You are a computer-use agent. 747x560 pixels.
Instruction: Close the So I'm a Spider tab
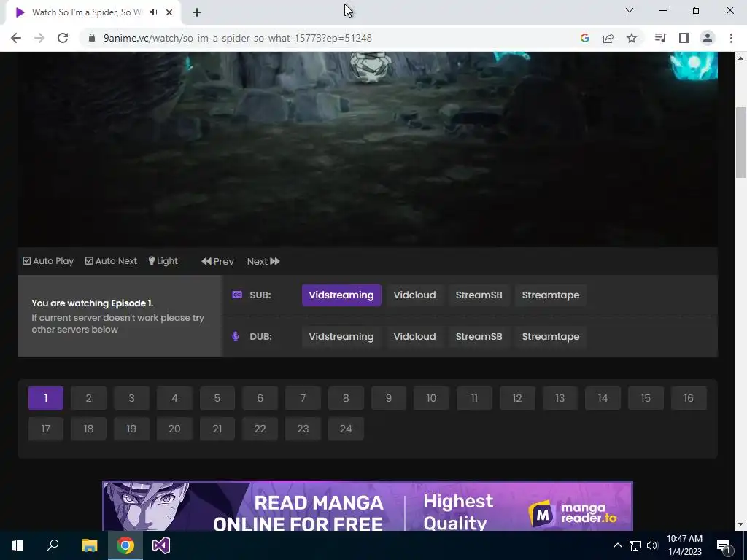coord(169,12)
